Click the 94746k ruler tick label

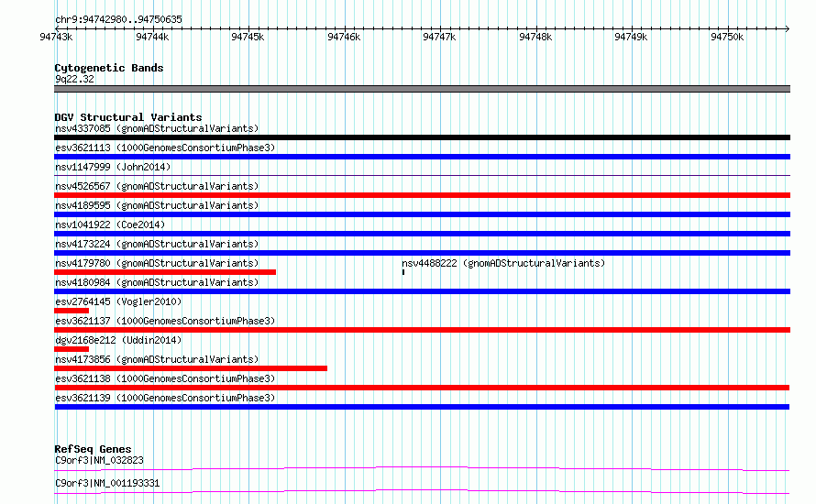(x=344, y=37)
